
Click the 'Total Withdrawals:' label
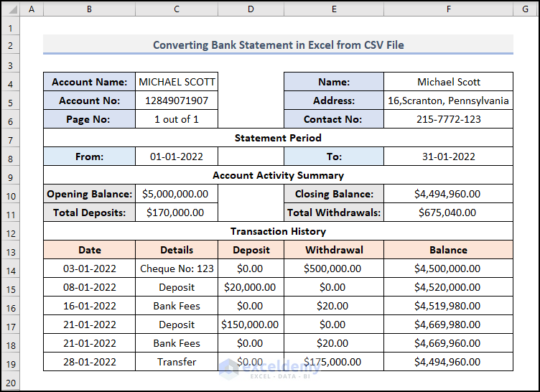[334, 213]
